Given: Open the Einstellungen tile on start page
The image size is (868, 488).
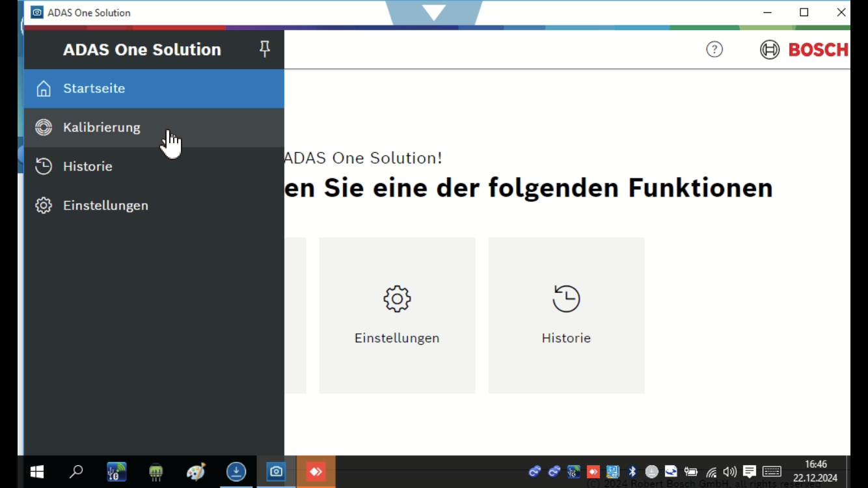Looking at the screenshot, I should [397, 316].
